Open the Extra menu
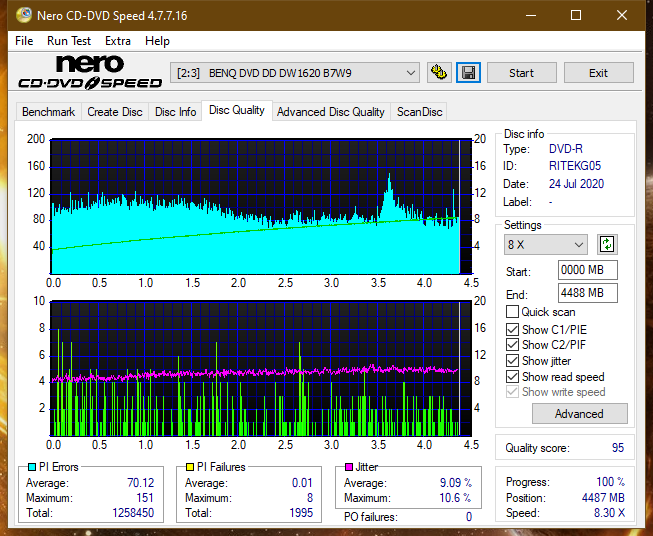The image size is (653, 536). pyautogui.click(x=118, y=41)
